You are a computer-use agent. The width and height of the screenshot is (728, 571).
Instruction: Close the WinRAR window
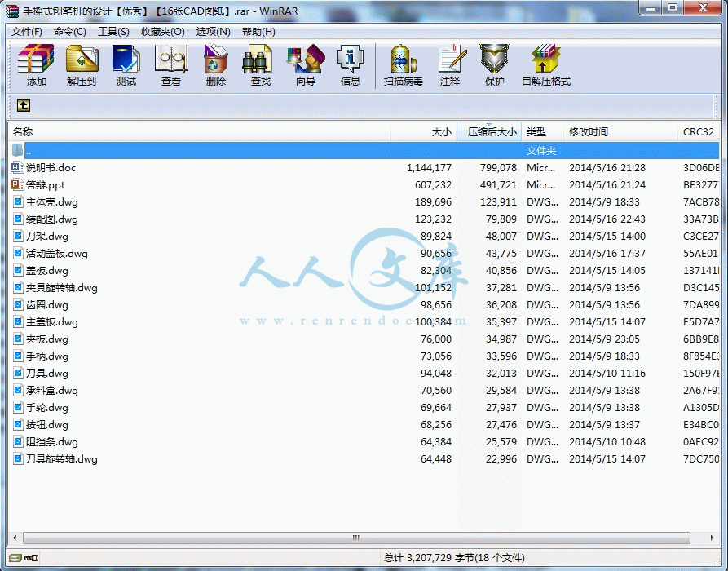[x=703, y=8]
